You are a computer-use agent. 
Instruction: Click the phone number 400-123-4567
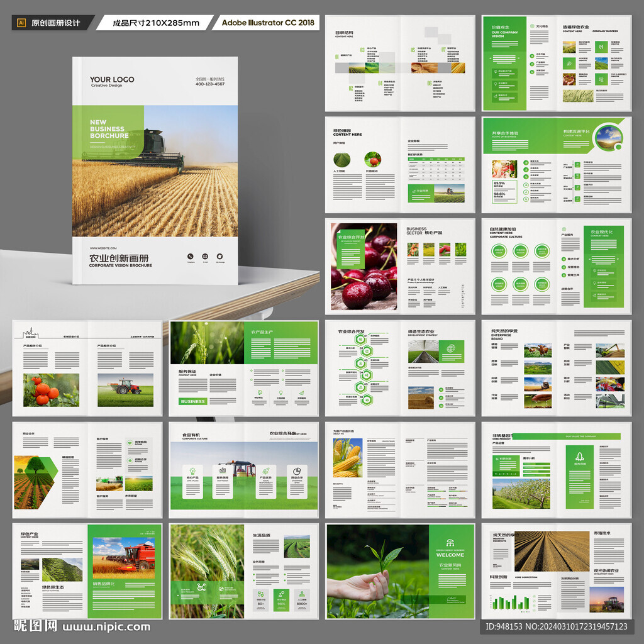pos(210,84)
